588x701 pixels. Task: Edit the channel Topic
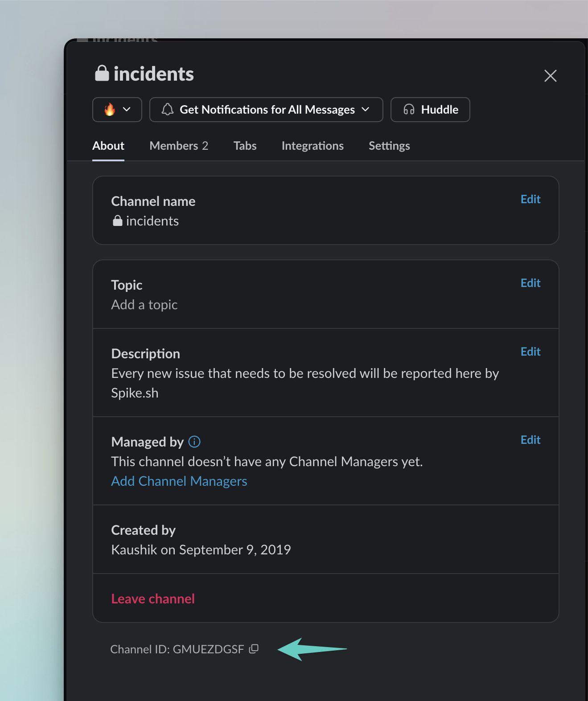(x=530, y=283)
